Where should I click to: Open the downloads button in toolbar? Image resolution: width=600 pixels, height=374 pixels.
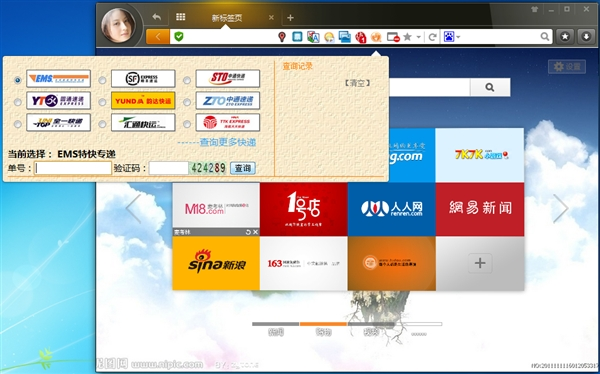[586, 37]
